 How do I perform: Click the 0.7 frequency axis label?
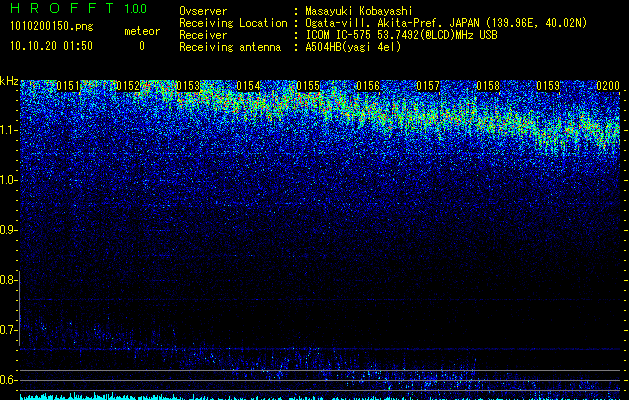(8, 330)
